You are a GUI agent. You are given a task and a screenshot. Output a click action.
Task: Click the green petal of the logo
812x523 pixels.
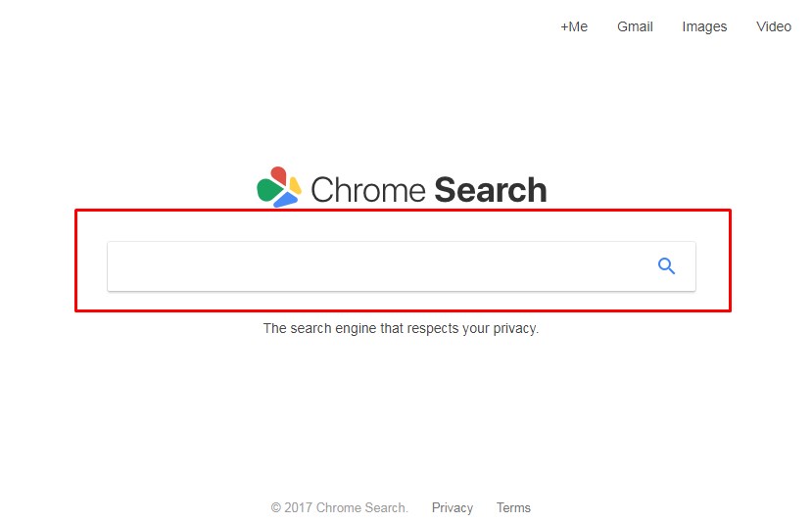[267, 190]
